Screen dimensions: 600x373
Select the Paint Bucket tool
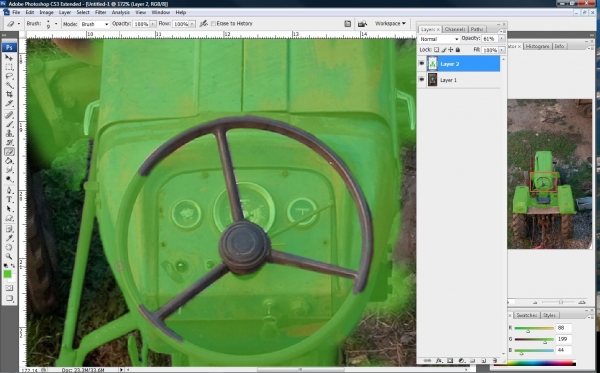9,161
